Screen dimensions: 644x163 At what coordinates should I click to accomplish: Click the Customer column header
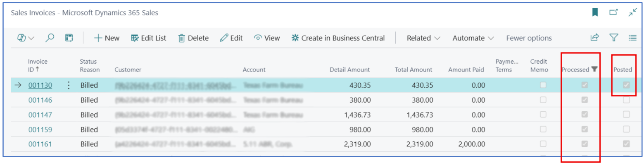tap(128, 70)
